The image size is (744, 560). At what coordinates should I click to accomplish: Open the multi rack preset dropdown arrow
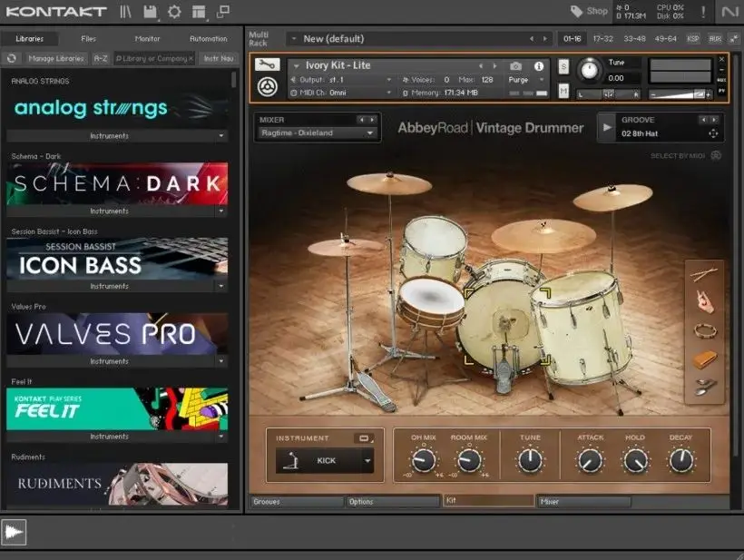[294, 38]
